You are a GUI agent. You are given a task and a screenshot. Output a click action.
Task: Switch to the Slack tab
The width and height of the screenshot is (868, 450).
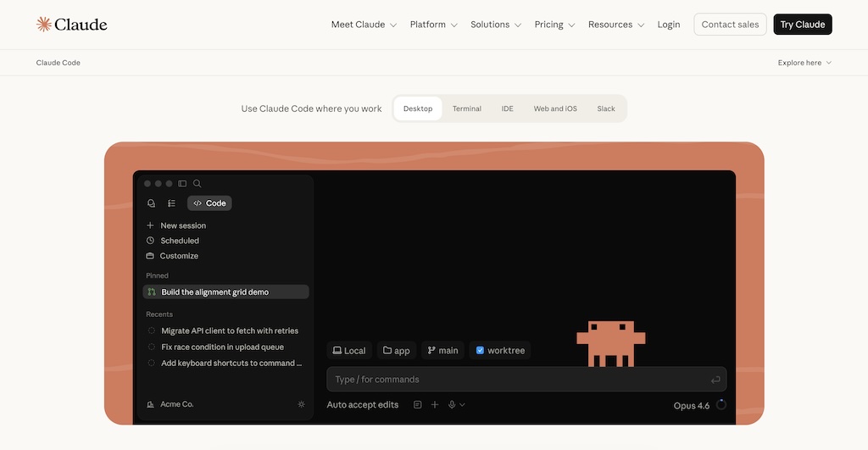606,108
